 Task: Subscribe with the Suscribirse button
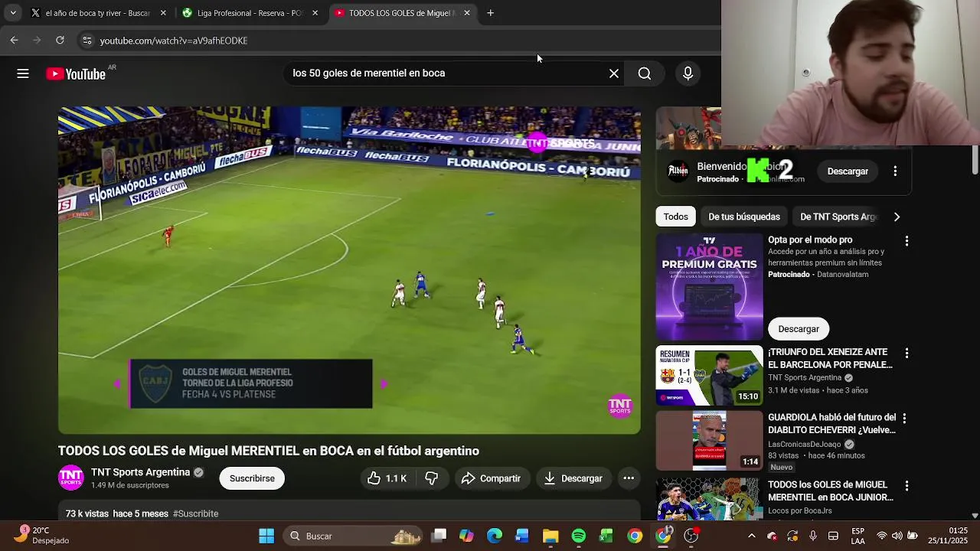pos(252,478)
